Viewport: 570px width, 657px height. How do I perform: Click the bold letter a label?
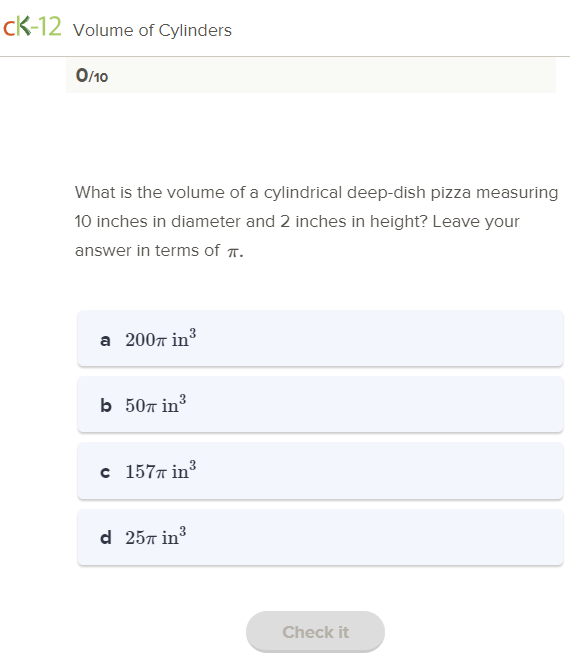point(106,340)
